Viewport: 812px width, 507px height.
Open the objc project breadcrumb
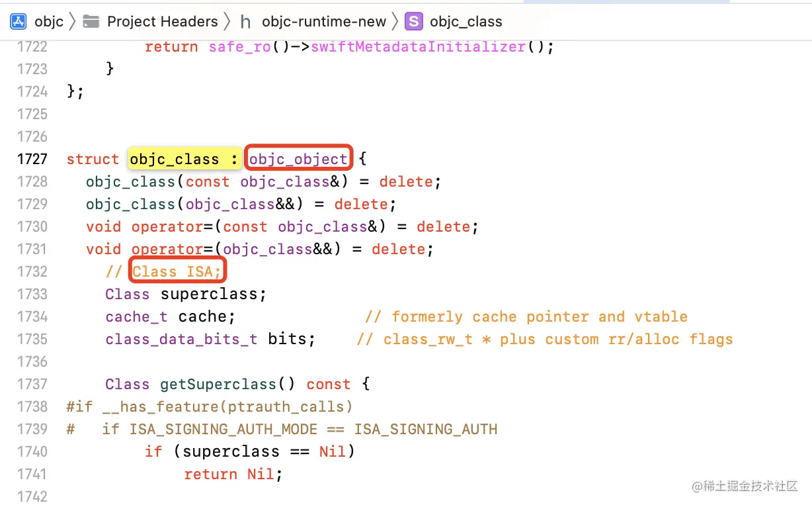[49, 22]
